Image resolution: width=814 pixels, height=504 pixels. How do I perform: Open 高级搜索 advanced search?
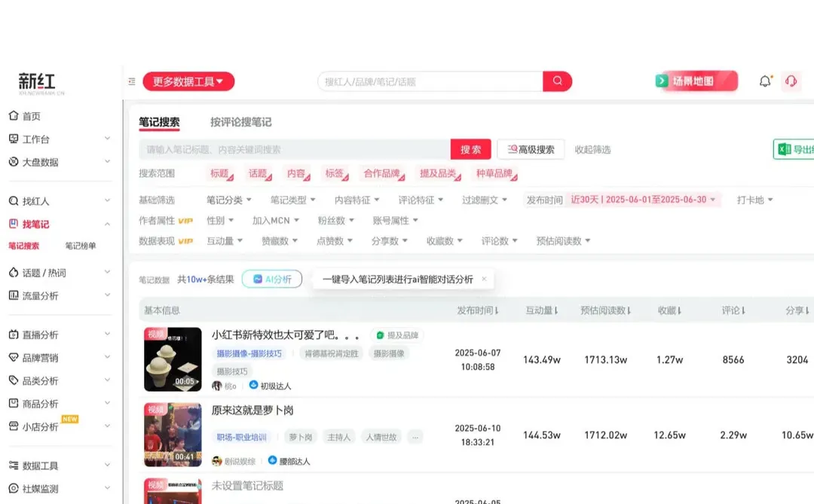coord(531,149)
